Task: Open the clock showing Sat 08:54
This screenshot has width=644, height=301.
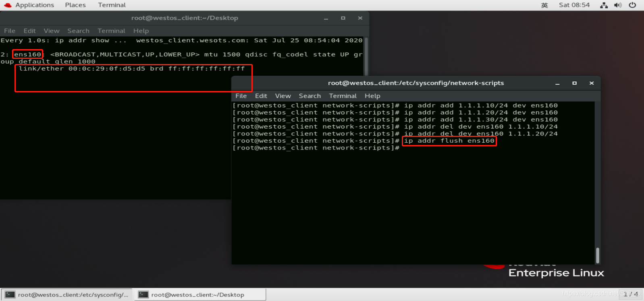Action: tap(574, 5)
